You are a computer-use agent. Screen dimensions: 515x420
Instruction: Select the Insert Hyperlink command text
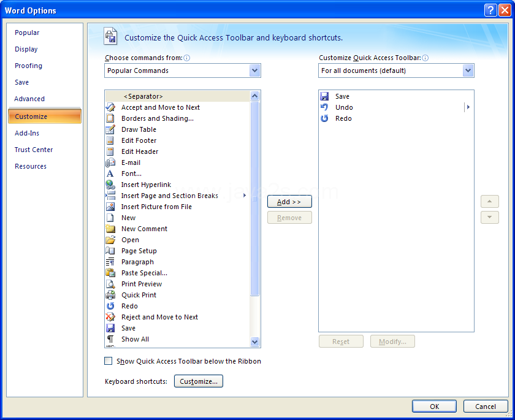pyautogui.click(x=146, y=185)
